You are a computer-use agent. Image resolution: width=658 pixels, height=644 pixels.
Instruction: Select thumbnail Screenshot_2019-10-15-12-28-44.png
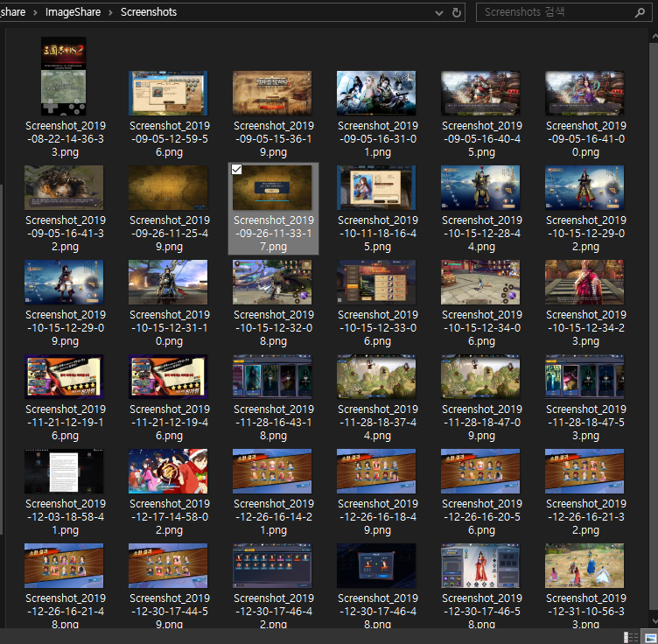point(480,187)
